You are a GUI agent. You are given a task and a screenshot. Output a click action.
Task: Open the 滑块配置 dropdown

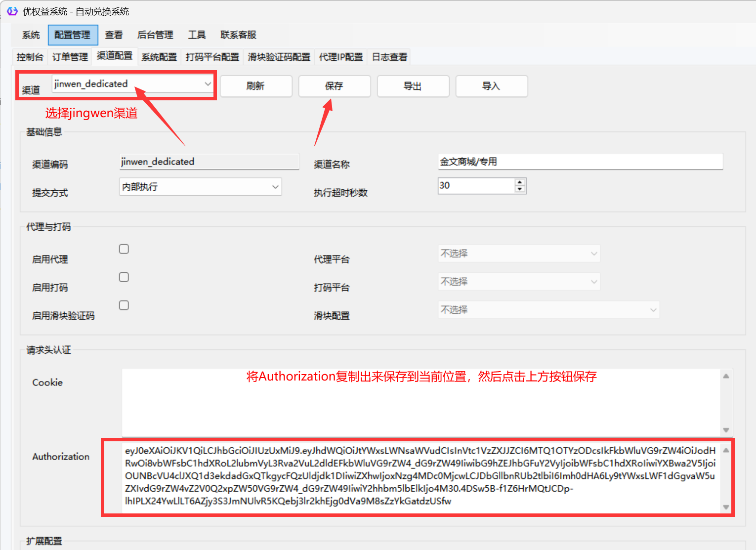tap(549, 310)
